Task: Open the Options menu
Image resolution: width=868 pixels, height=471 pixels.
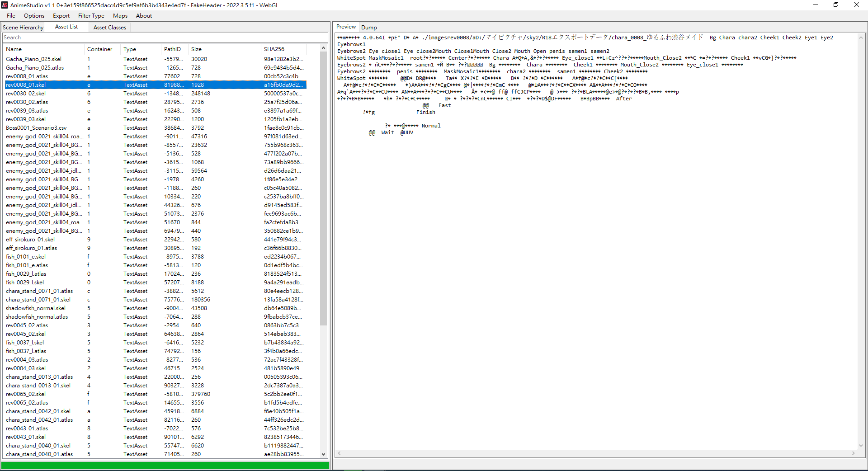Action: click(x=34, y=16)
